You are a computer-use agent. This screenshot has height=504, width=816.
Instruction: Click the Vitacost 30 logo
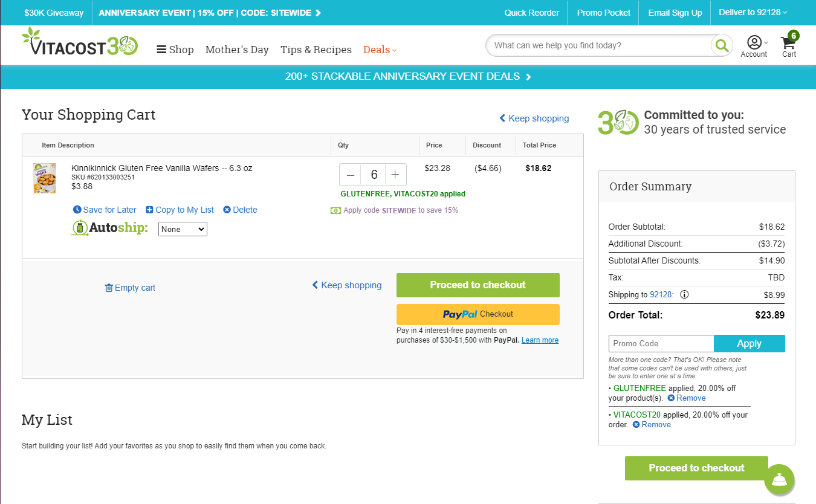tap(80, 42)
